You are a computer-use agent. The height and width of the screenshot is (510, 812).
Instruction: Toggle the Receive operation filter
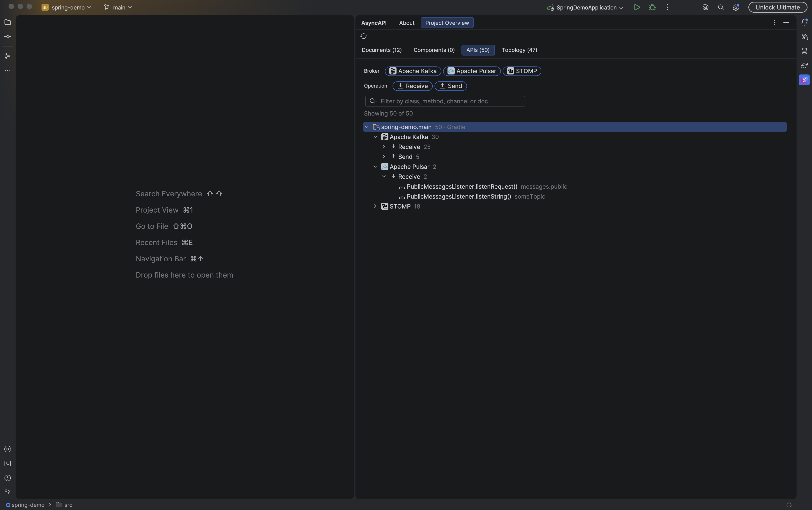point(412,86)
